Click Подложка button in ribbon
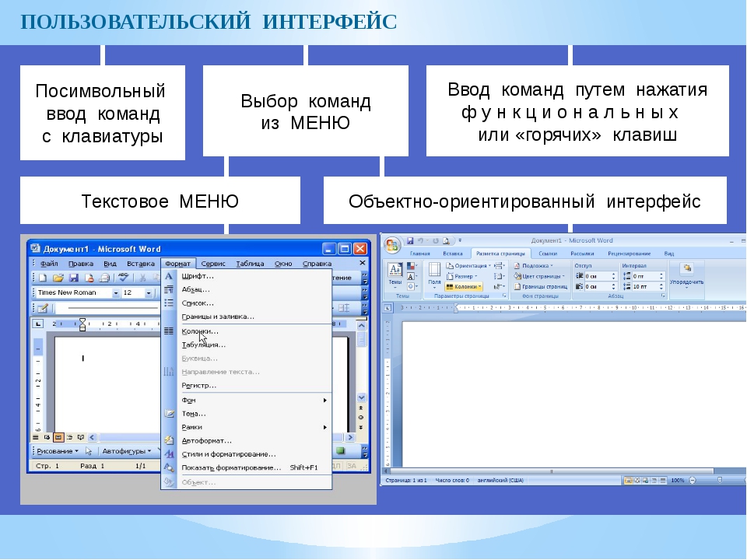Screen dimensions: 747x560 533,266
